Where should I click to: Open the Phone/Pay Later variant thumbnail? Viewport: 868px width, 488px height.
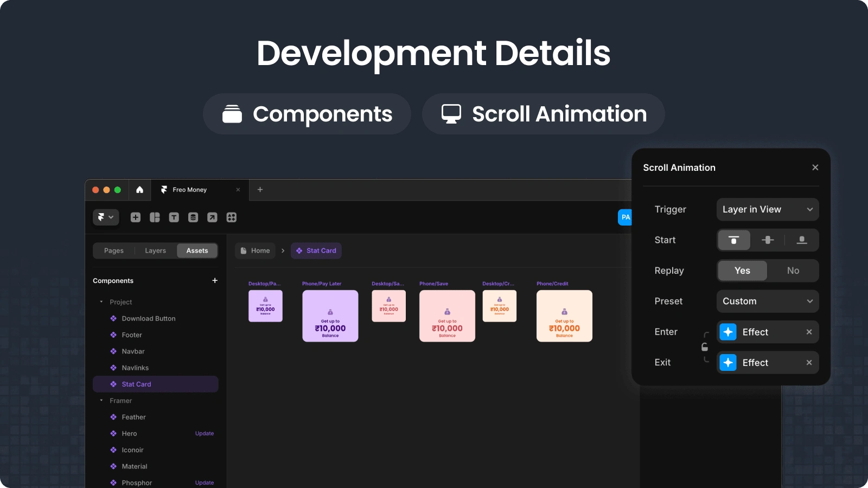tap(330, 316)
